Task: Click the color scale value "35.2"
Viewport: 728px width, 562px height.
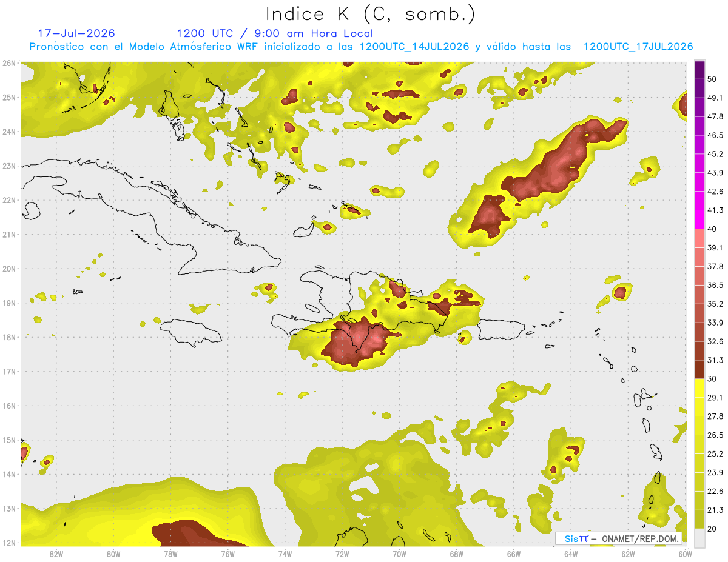Action: tap(715, 304)
